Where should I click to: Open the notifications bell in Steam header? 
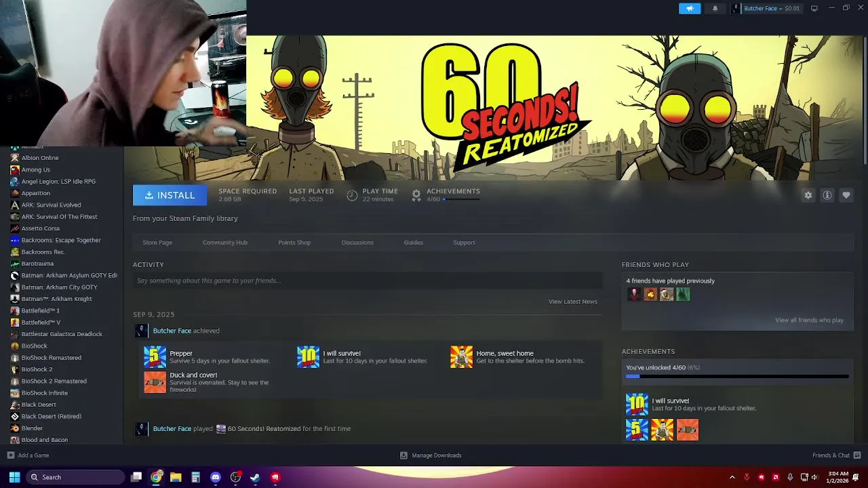click(x=715, y=8)
